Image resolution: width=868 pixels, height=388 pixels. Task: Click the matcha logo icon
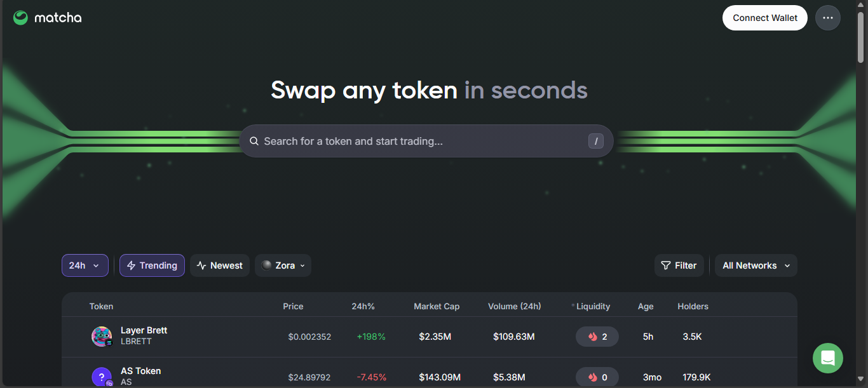pos(21,18)
